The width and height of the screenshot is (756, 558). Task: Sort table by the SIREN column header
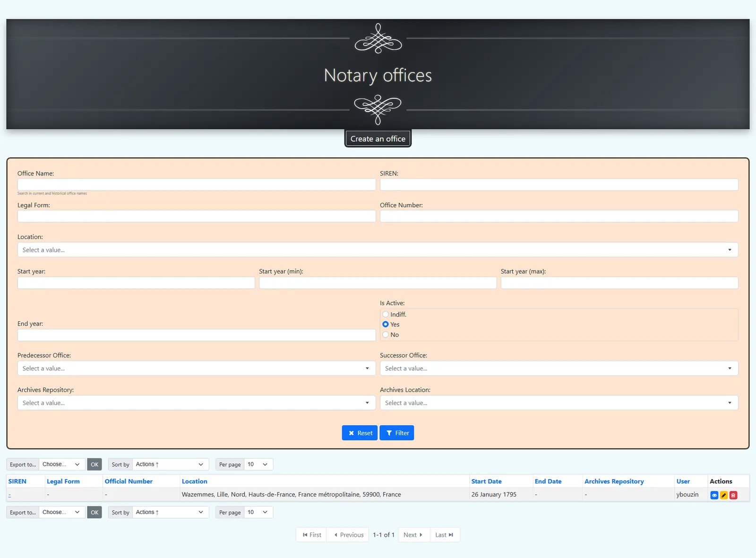pos(17,481)
